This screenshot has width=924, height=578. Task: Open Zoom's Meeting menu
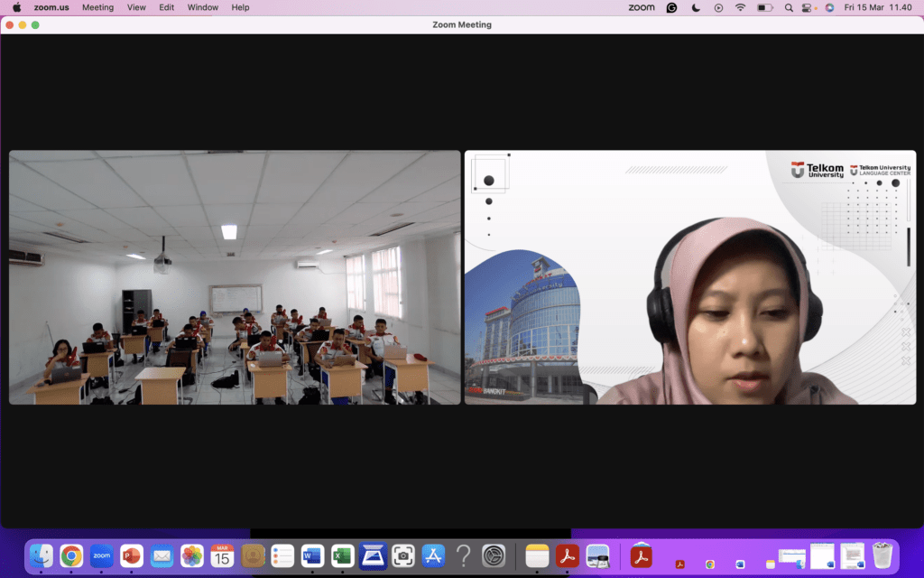97,7
